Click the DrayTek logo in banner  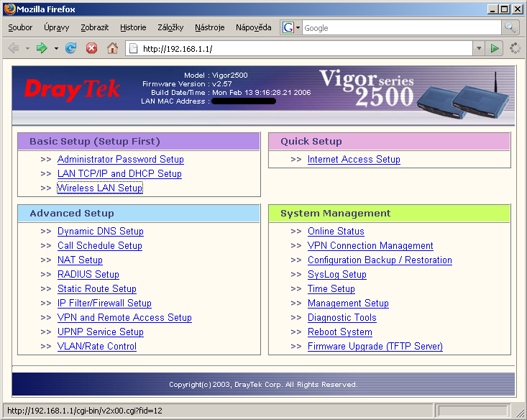tap(73, 90)
